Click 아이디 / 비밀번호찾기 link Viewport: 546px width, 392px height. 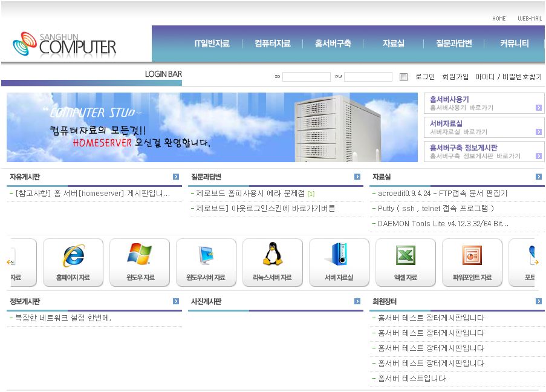[509, 77]
